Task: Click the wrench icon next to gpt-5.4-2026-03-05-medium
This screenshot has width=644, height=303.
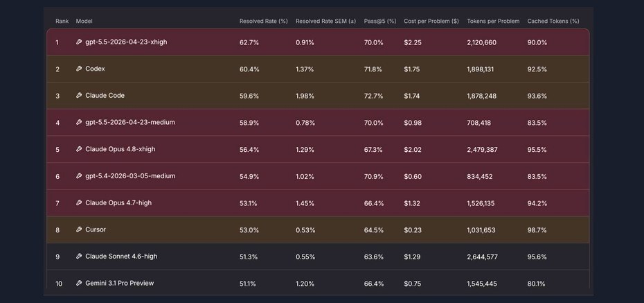Action: point(79,176)
